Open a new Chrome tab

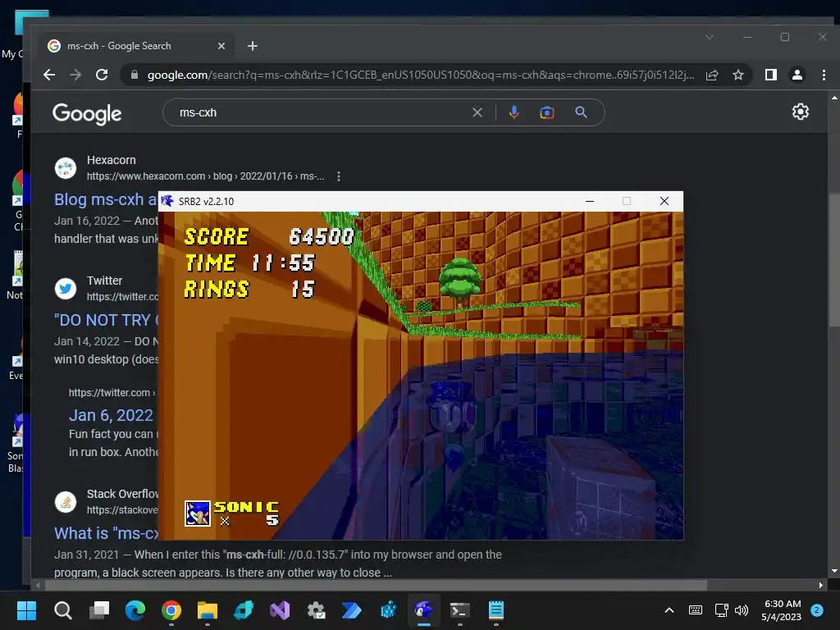coord(253,46)
